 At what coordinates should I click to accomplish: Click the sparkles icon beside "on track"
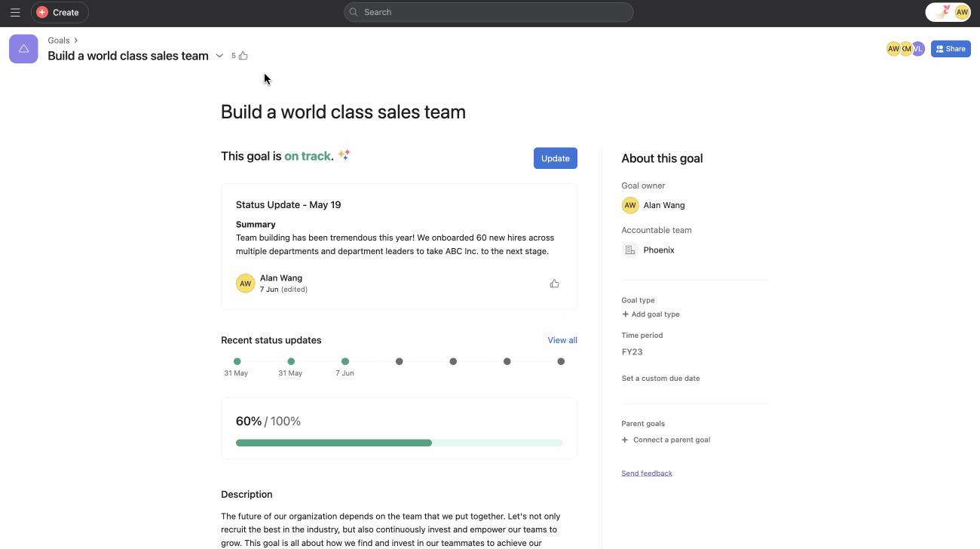click(x=344, y=155)
